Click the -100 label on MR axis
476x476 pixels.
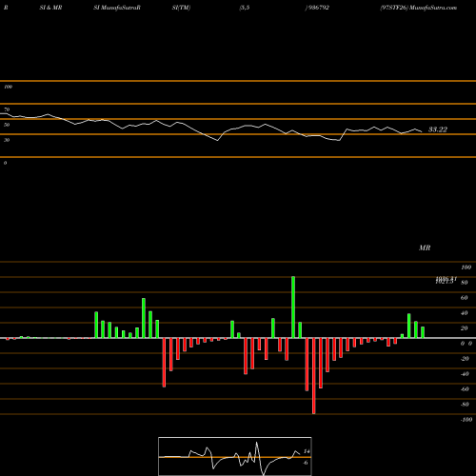tap(466, 420)
